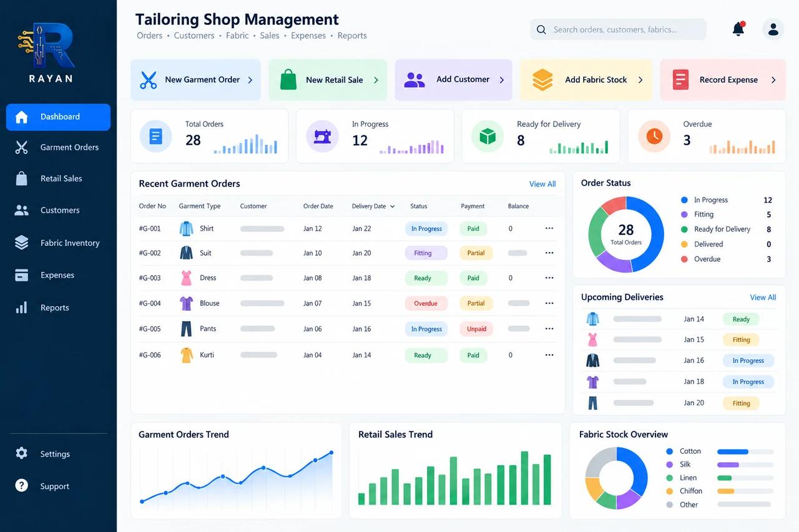The width and height of the screenshot is (799, 532).
Task: Click the Support question mark icon
Action: 22,485
